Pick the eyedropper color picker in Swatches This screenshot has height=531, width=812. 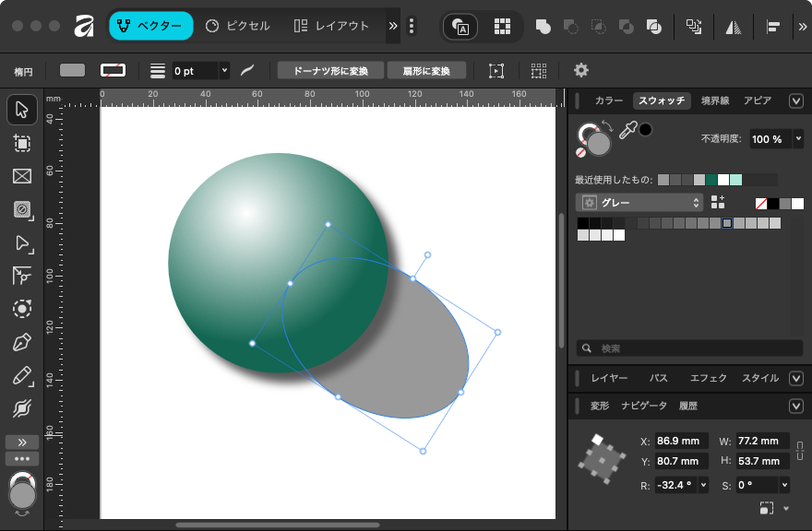coord(627,132)
